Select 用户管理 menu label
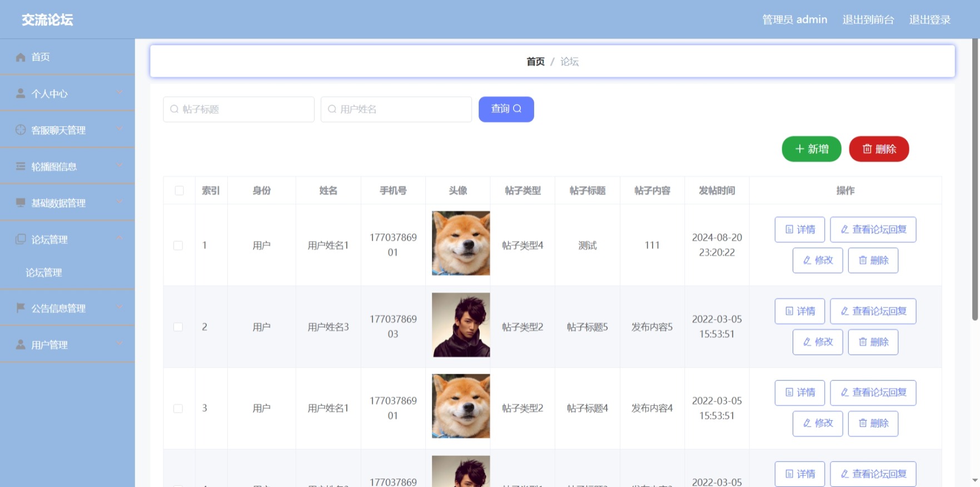Image resolution: width=980 pixels, height=487 pixels. pyautogui.click(x=49, y=345)
